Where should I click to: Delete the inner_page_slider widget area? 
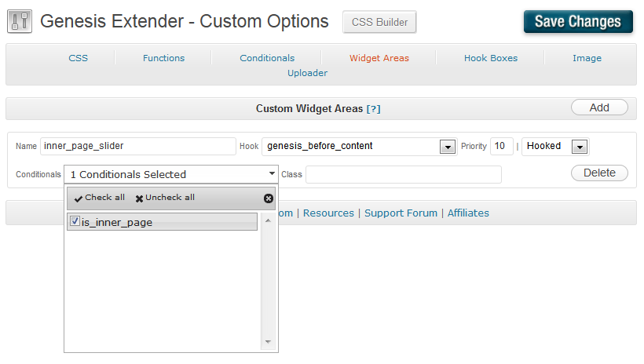(x=599, y=173)
